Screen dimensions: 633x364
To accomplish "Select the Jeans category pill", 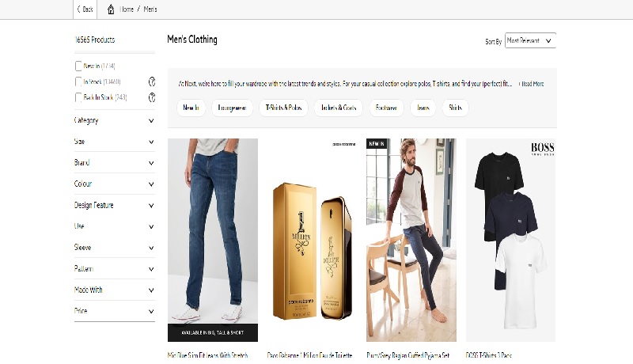I will (423, 108).
